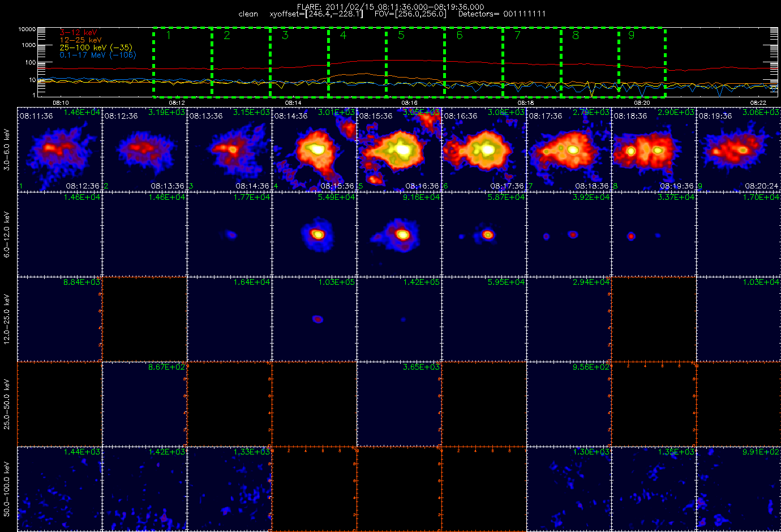Click the 2.94E+04 peak value
The width and height of the screenshot is (781, 532).
(x=591, y=282)
